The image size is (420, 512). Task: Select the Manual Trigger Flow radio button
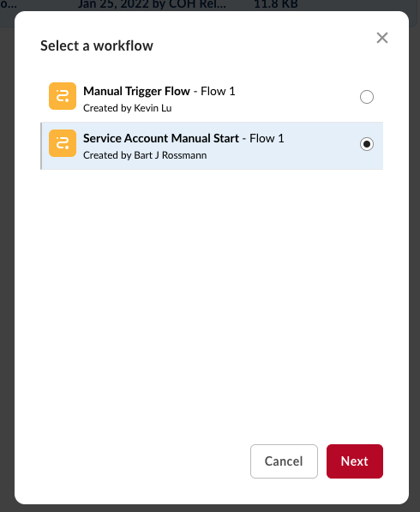tap(367, 97)
